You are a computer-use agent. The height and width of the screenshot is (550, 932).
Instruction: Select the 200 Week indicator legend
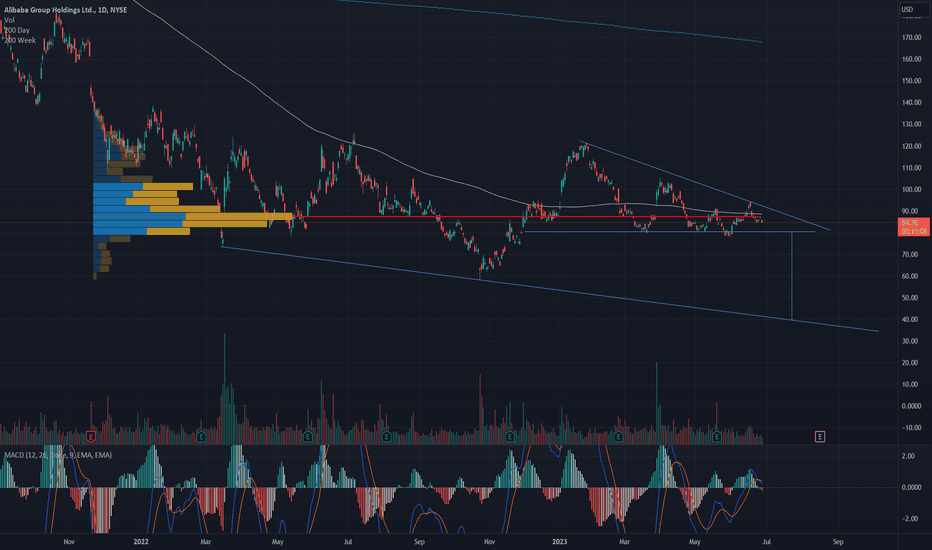click(20, 40)
